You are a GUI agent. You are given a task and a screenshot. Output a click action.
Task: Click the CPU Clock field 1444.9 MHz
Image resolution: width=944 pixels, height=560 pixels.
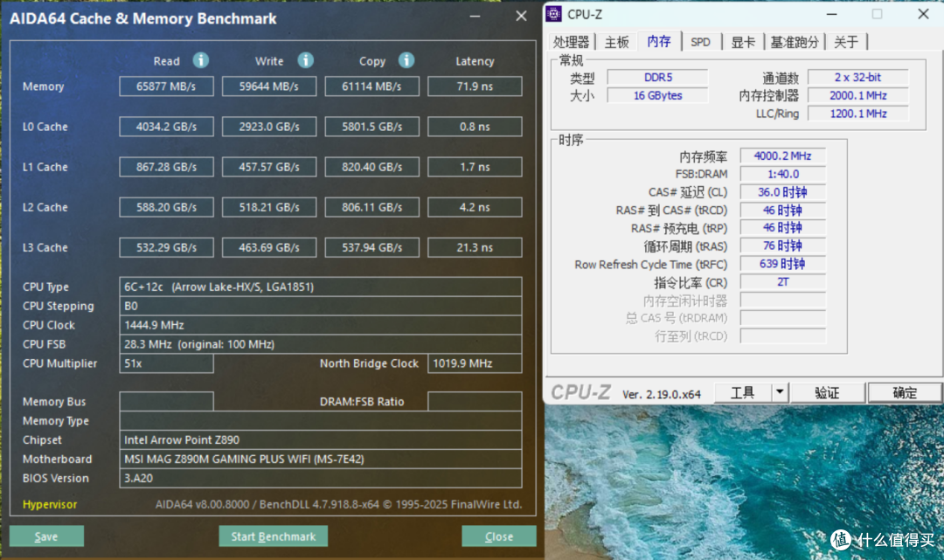point(320,325)
